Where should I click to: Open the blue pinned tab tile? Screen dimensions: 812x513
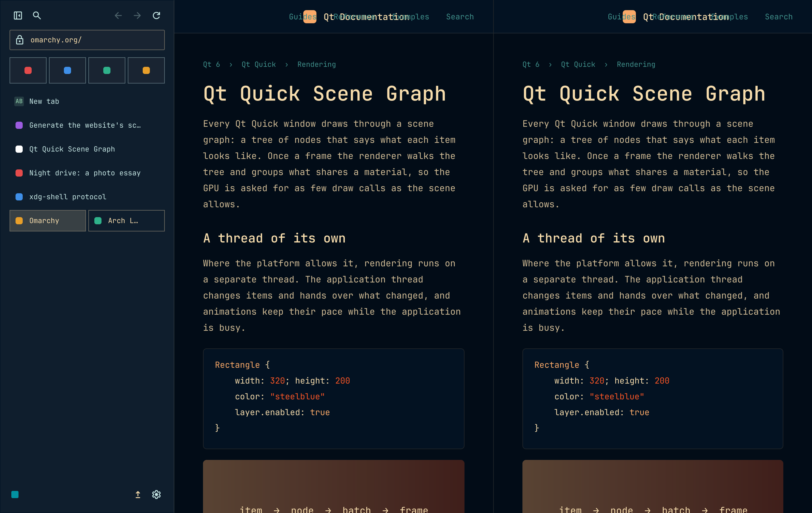(x=67, y=70)
